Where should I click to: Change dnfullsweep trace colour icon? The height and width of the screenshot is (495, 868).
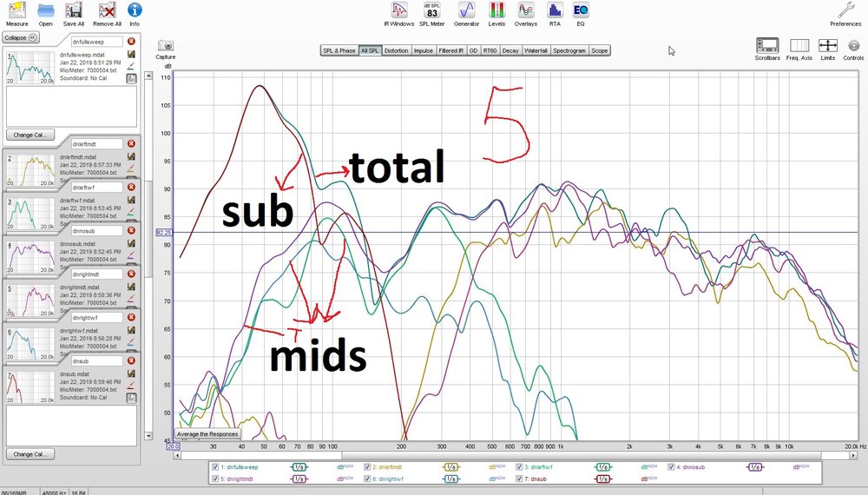131,66
